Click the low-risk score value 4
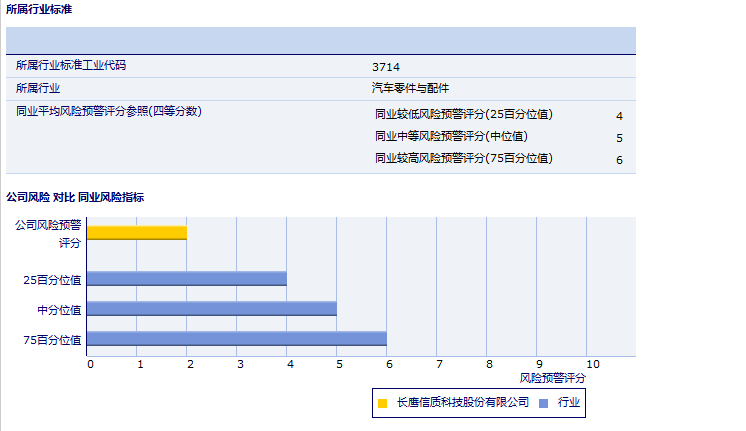The image size is (746, 431). click(619, 116)
